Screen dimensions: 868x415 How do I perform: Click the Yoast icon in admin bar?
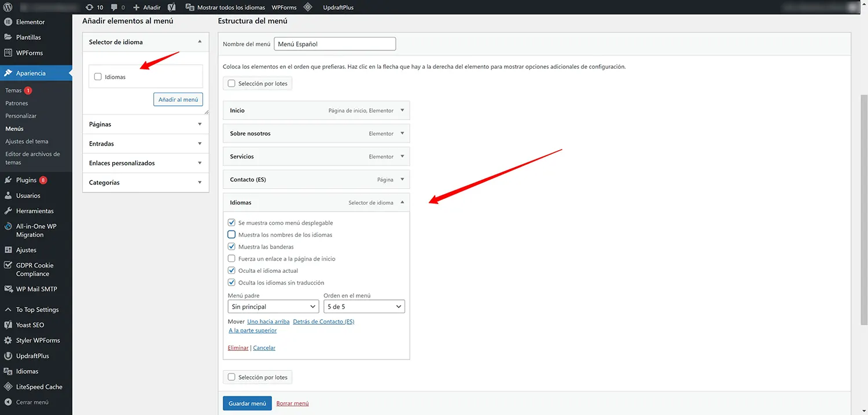click(x=172, y=8)
